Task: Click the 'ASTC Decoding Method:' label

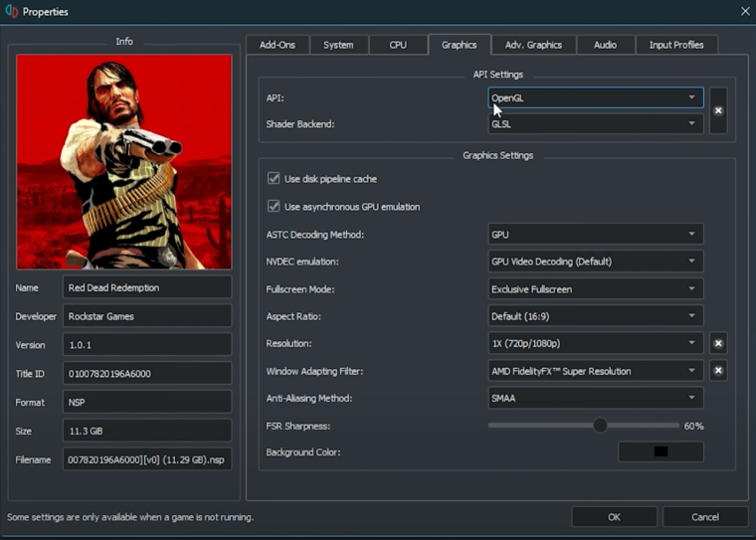Action: tap(315, 235)
